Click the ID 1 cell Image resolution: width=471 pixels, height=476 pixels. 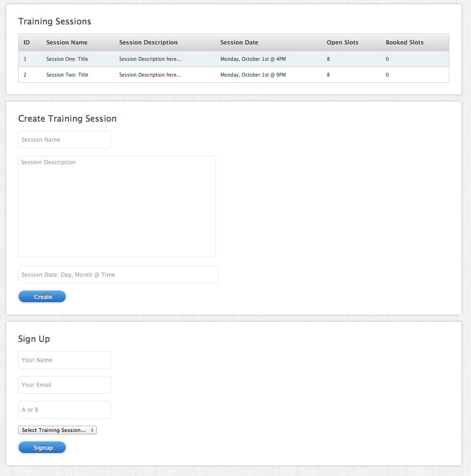tap(25, 59)
